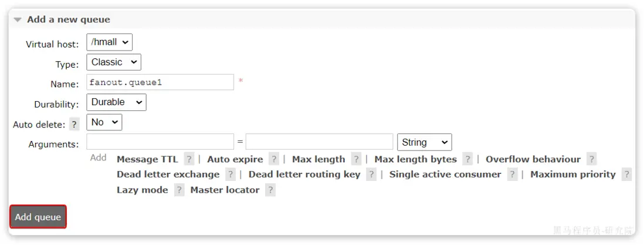Click the Max length argument link
Viewport: 644px width, 245px height.
(318, 159)
